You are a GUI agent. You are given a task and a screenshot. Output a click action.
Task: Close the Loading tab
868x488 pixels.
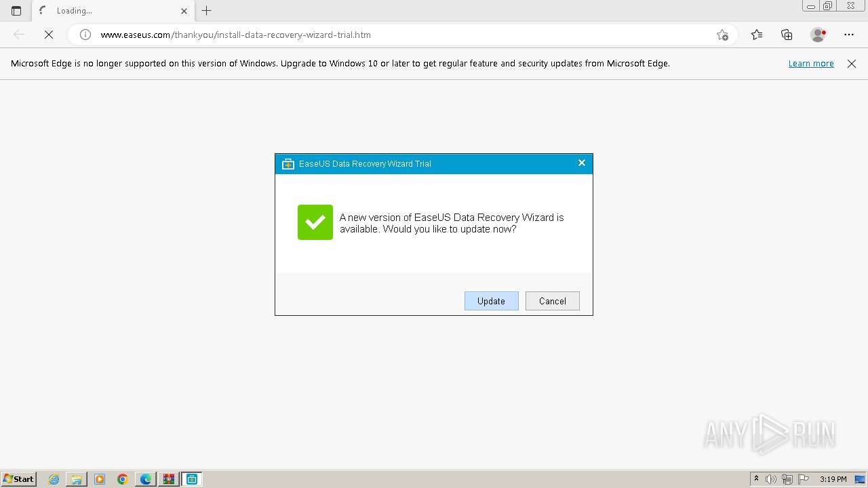pos(184,11)
